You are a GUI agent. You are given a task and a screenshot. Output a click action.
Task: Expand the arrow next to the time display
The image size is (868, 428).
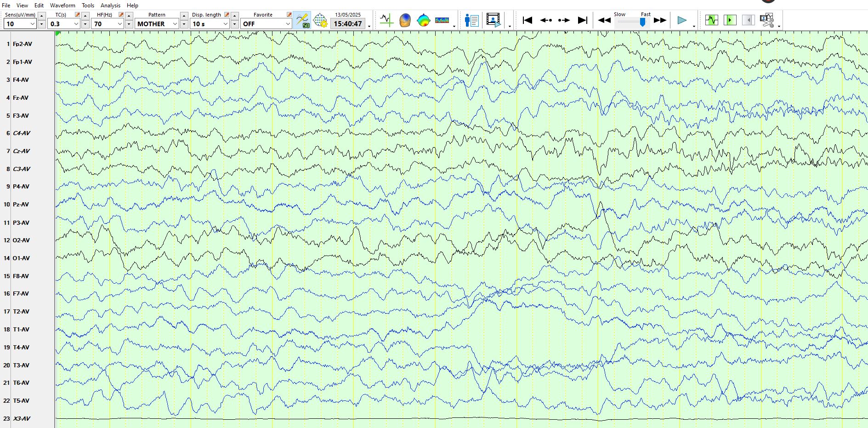[369, 26]
